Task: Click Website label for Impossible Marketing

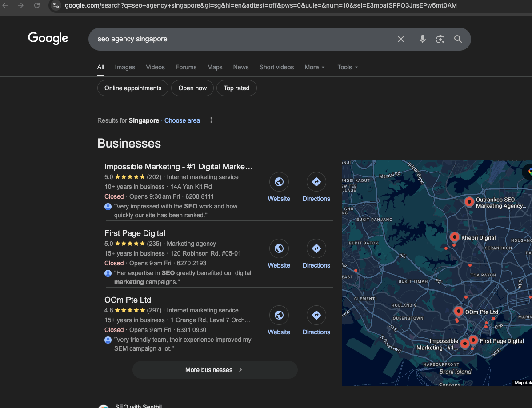Action: (x=279, y=199)
